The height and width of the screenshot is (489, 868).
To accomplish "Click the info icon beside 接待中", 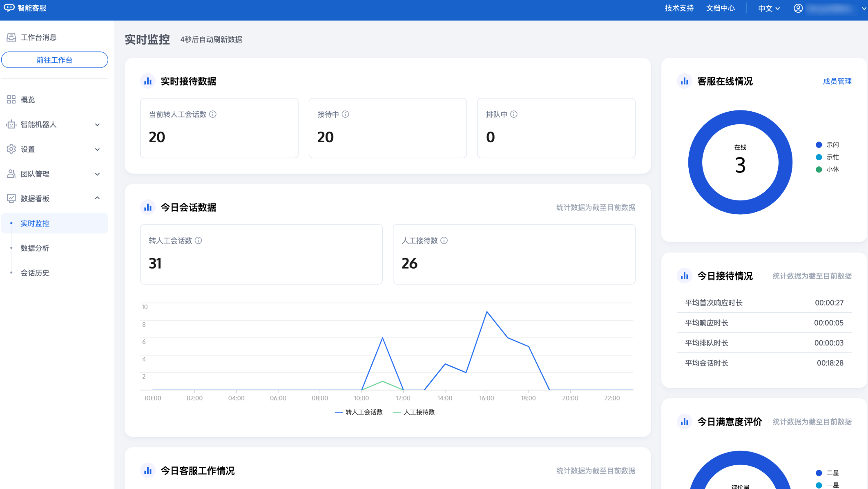I will pyautogui.click(x=345, y=114).
